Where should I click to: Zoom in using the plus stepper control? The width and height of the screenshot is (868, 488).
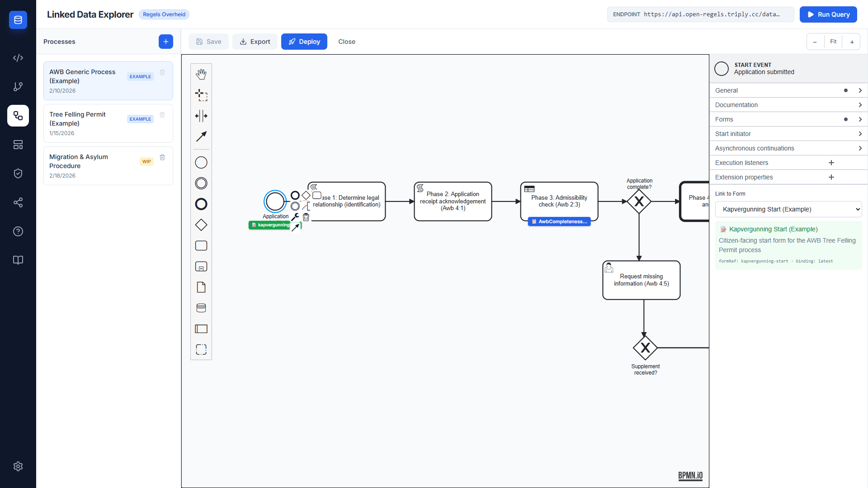coord(852,42)
